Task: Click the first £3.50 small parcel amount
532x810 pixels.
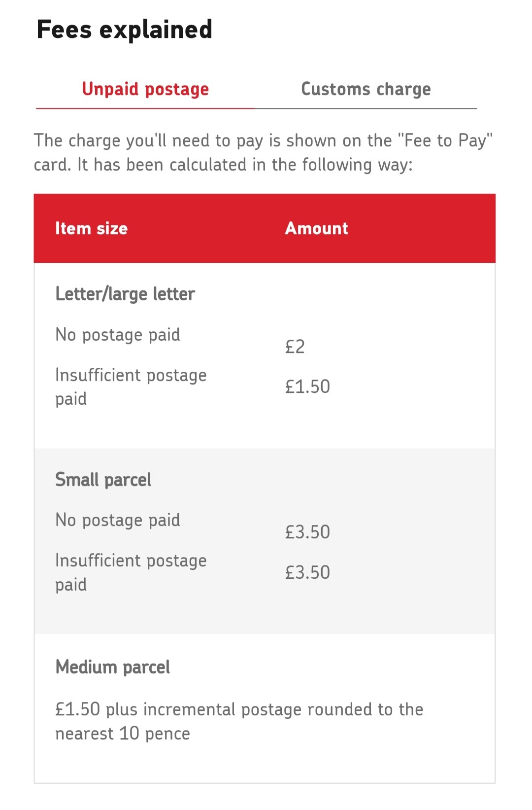Action: pos(307,532)
